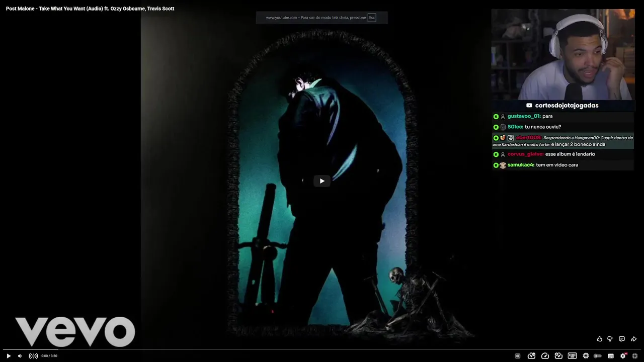Increase playback speed with the plus gauge icon
This screenshot has height=362, width=644.
pyautogui.click(x=558, y=356)
